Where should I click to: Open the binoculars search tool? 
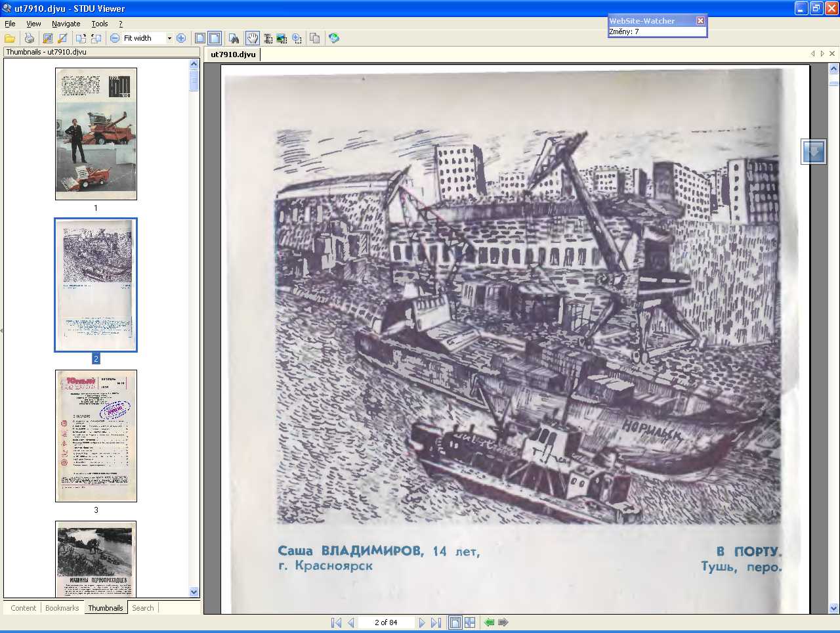234,38
